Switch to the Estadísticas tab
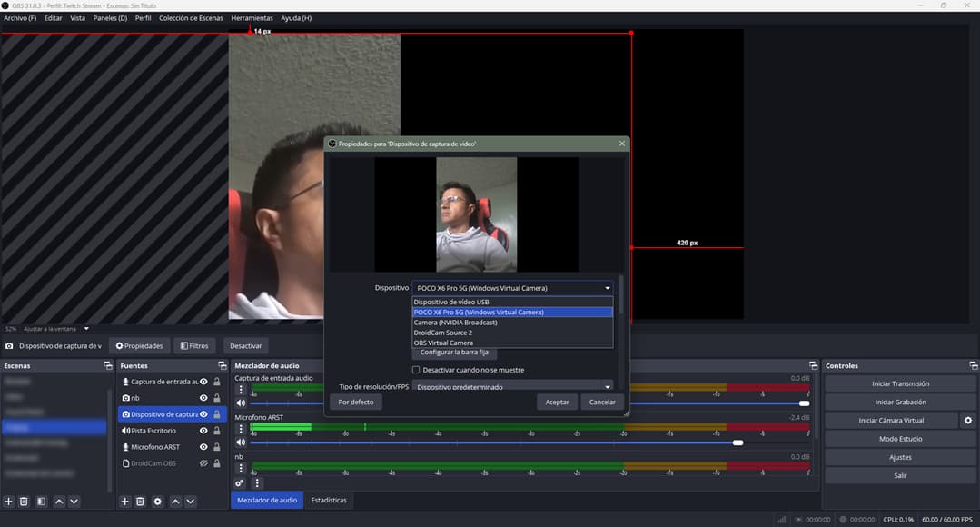The width and height of the screenshot is (980, 527). [329, 500]
